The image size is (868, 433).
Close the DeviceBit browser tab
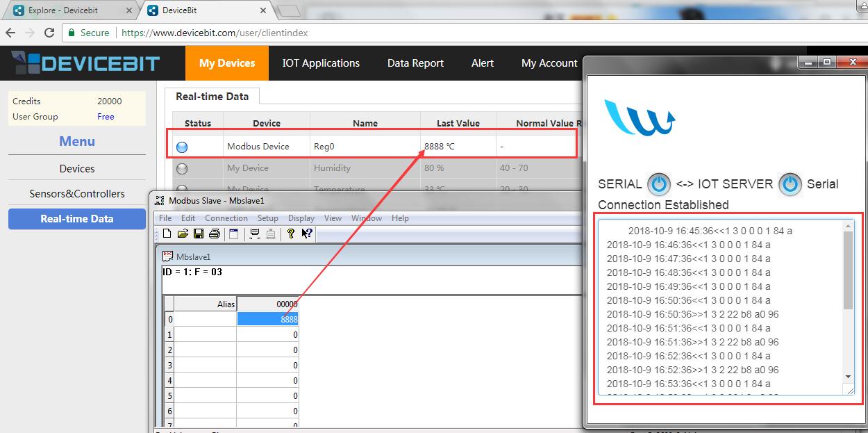click(x=262, y=11)
